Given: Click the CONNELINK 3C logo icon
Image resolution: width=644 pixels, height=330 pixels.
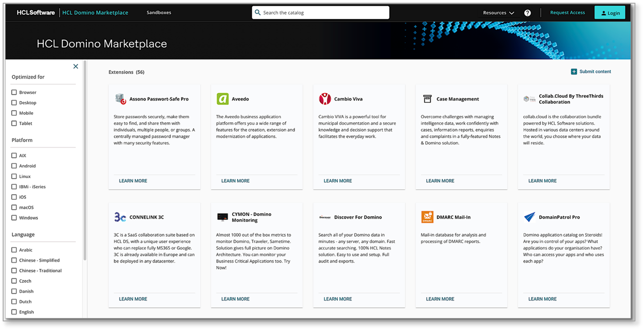Looking at the screenshot, I should point(120,217).
